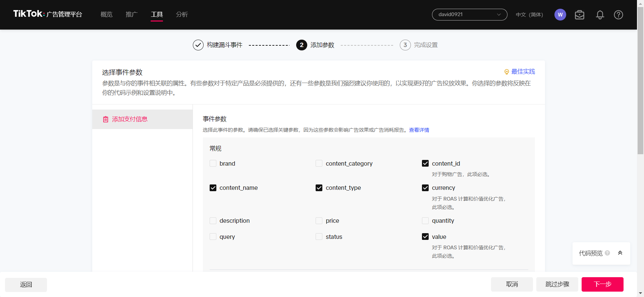Click the TikTok 广告管理平台 logo

point(48,14)
